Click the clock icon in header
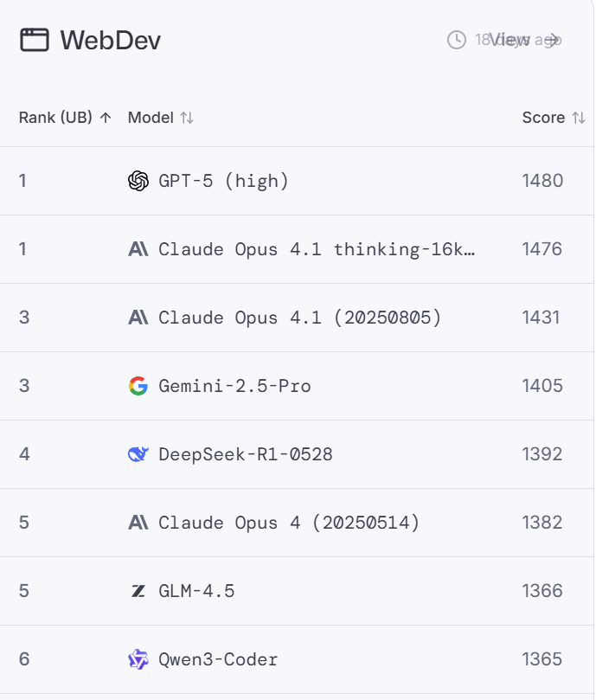Screen dimensions: 596x700 point(457,40)
